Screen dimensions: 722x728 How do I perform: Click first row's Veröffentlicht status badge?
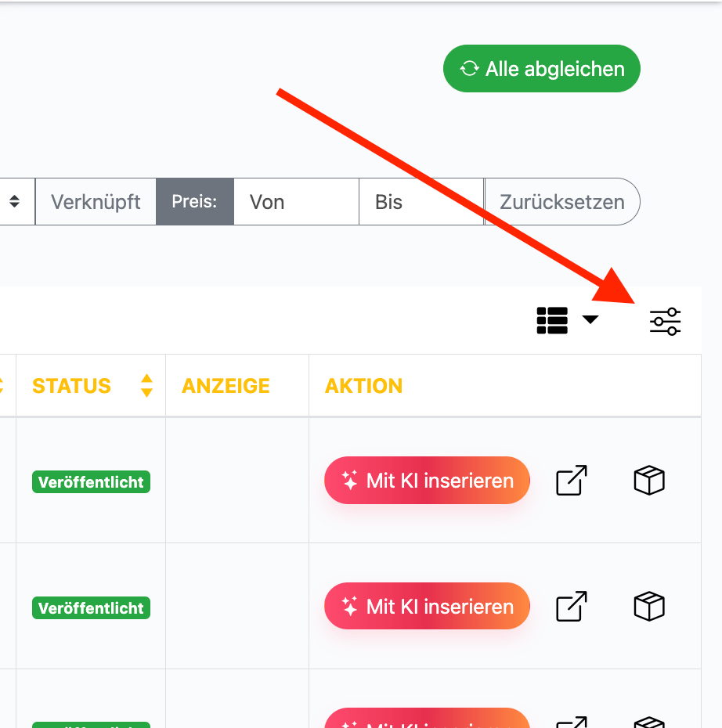[91, 482]
